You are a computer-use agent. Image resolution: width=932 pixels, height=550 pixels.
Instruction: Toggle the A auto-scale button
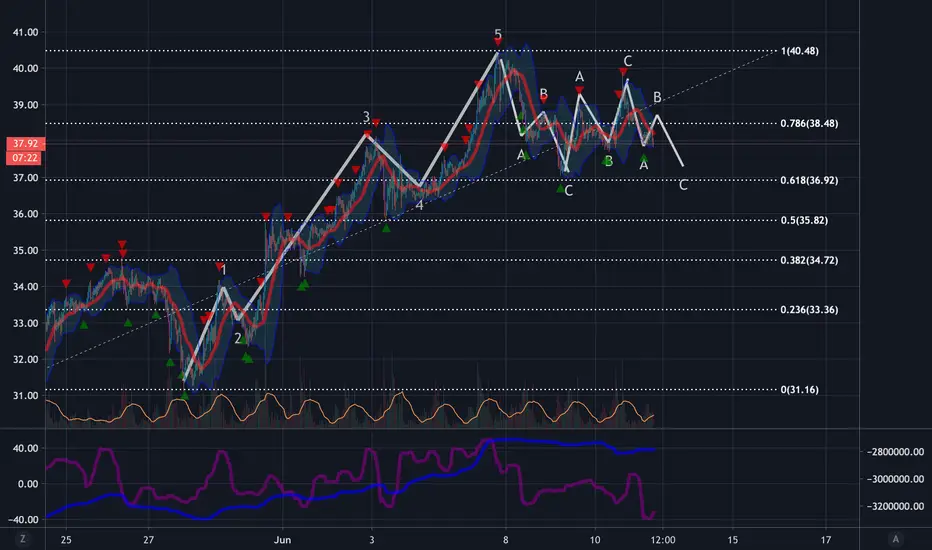click(x=896, y=539)
